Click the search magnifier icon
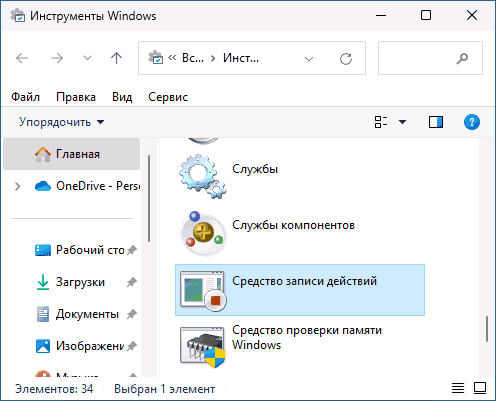This screenshot has height=401, width=496. pos(462,58)
